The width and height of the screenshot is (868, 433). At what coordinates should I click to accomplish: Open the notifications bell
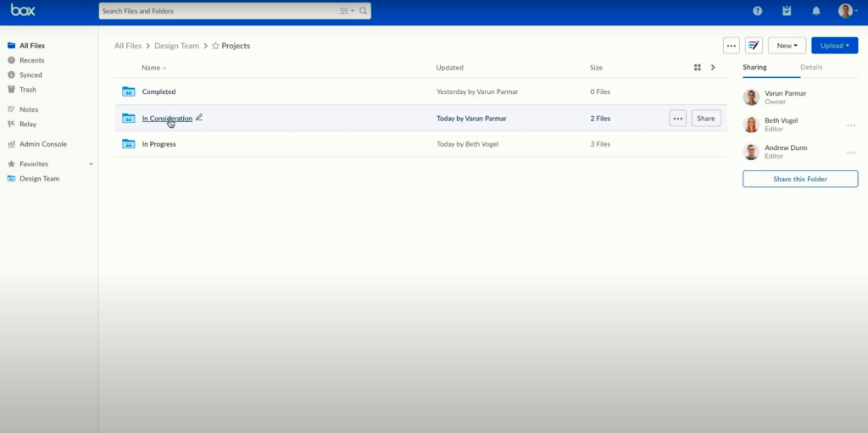(x=816, y=11)
